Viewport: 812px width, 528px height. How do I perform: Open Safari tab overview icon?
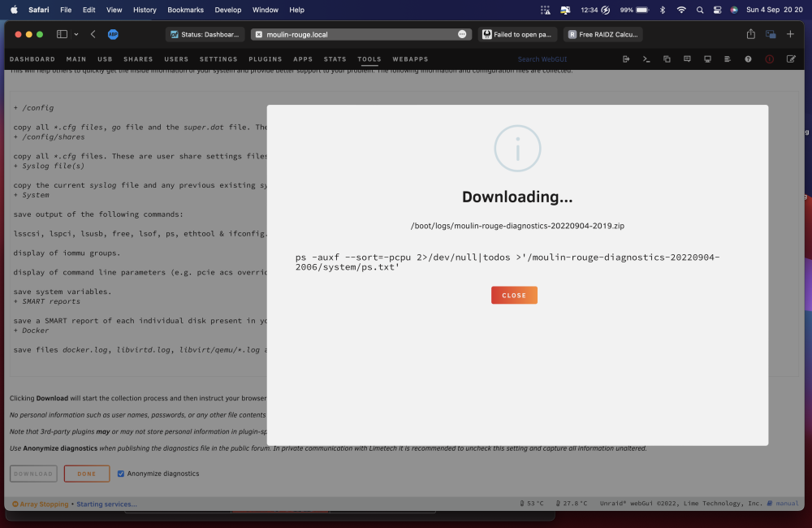click(x=771, y=34)
